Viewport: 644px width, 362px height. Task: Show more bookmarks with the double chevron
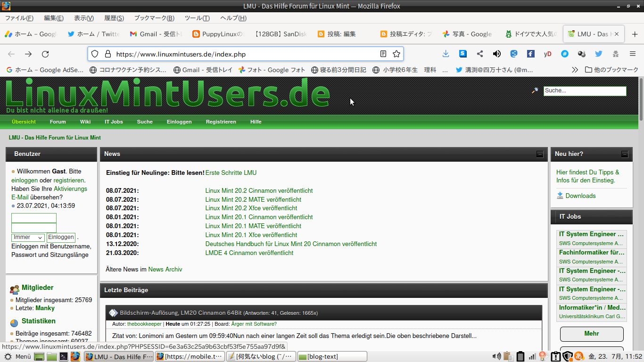point(575,70)
